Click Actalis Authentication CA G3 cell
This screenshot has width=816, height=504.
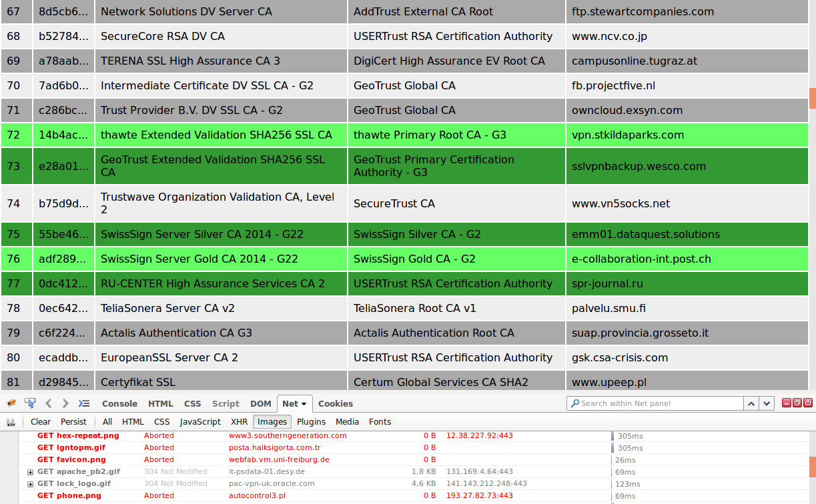click(221, 333)
